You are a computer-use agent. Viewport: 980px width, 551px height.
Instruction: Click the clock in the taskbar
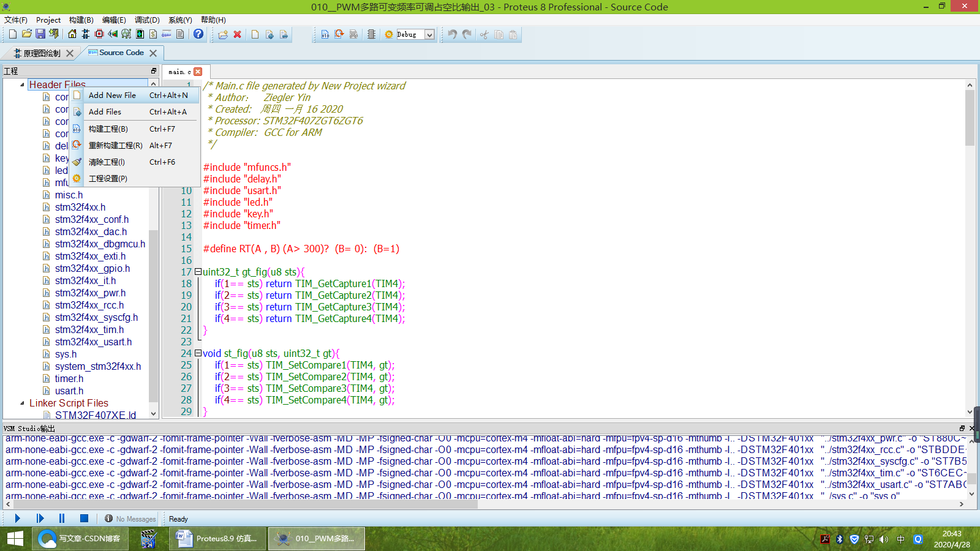(952, 539)
